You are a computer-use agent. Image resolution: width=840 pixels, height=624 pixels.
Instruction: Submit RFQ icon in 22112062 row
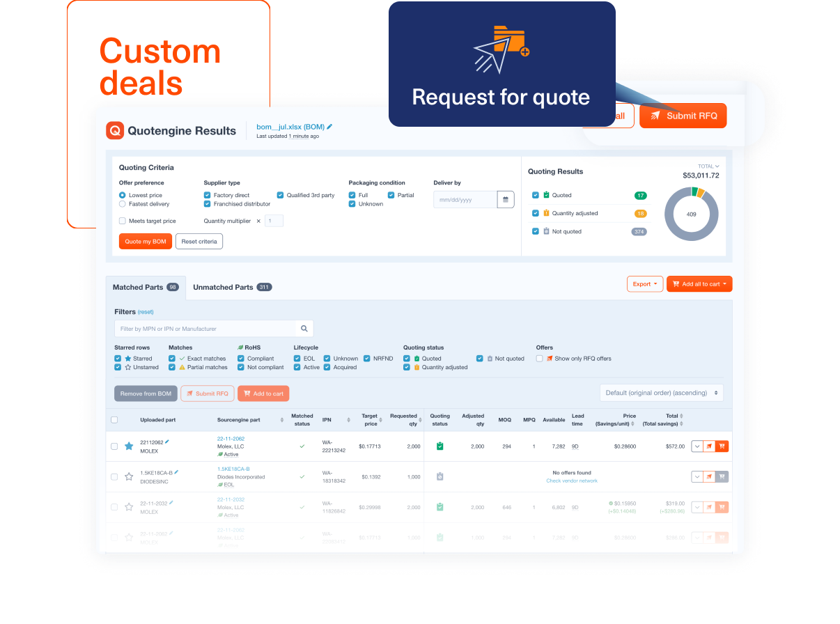709,446
